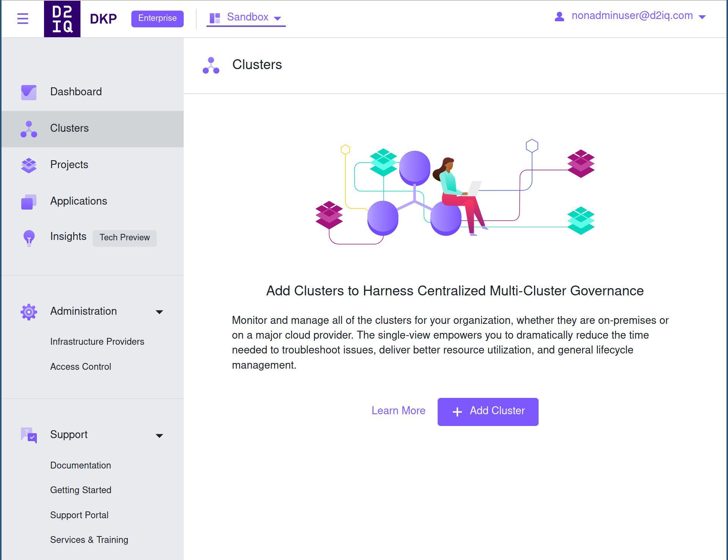Open the hamburger menu icon
This screenshot has width=728, height=560.
point(23,19)
